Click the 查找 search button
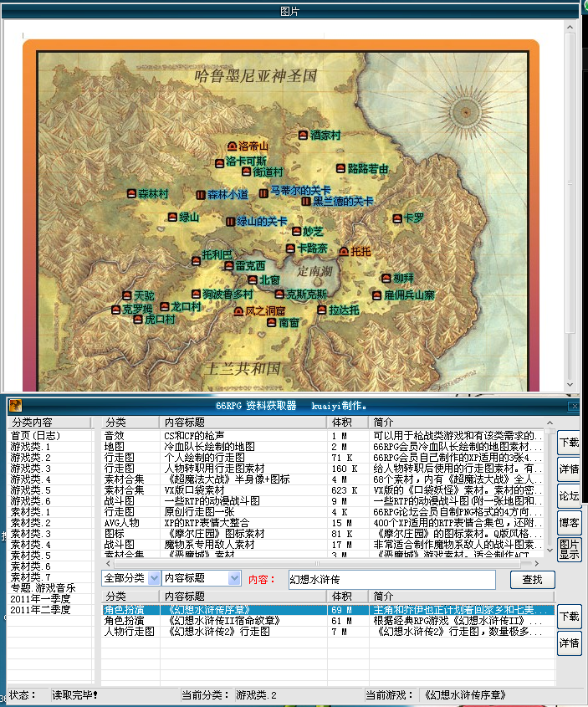 532,579
